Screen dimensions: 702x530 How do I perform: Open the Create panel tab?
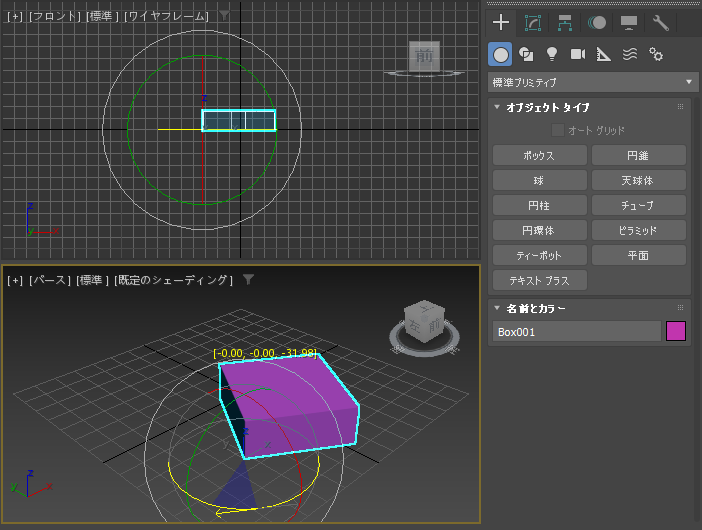pyautogui.click(x=501, y=22)
